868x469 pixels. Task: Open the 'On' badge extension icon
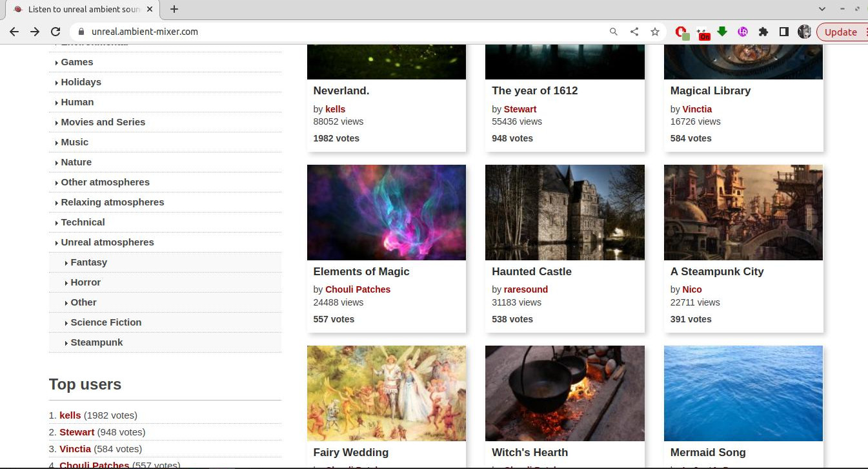pyautogui.click(x=703, y=33)
